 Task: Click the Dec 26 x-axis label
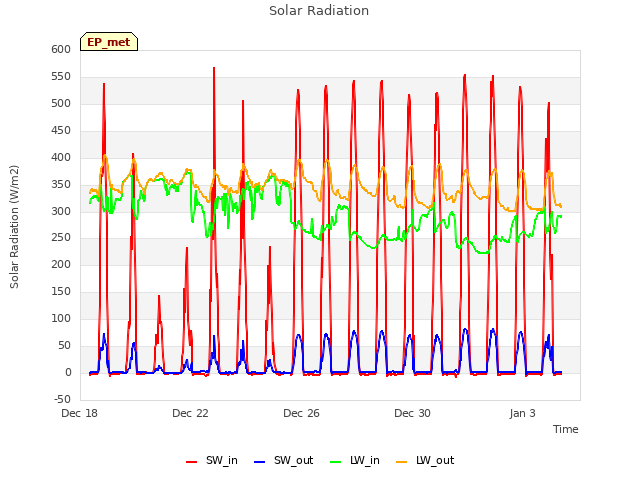(x=301, y=413)
